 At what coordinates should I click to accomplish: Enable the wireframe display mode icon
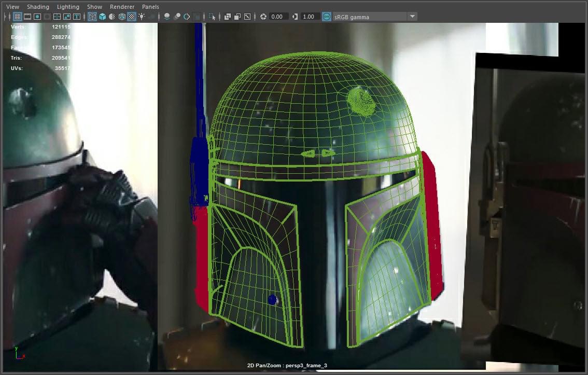(x=92, y=17)
